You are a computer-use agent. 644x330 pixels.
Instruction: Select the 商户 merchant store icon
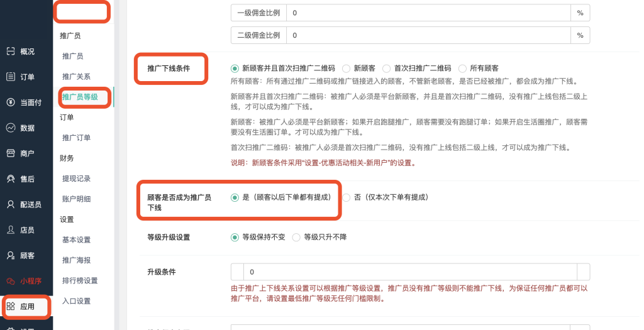(11, 153)
